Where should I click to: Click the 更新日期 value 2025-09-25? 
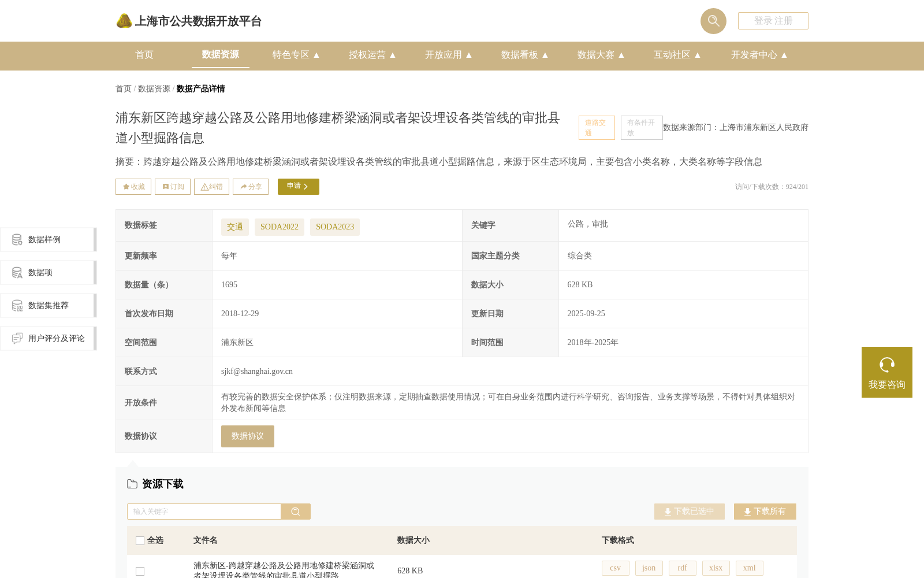tap(586, 314)
